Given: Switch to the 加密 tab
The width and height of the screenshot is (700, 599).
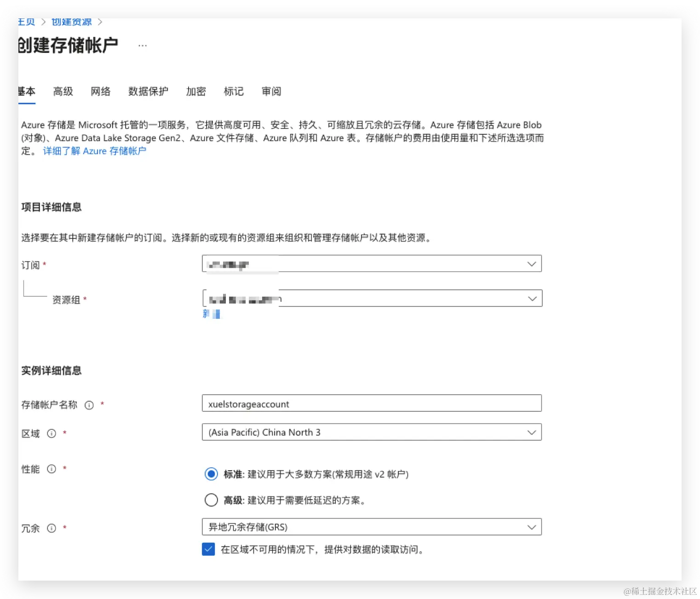Looking at the screenshot, I should pyautogui.click(x=196, y=91).
